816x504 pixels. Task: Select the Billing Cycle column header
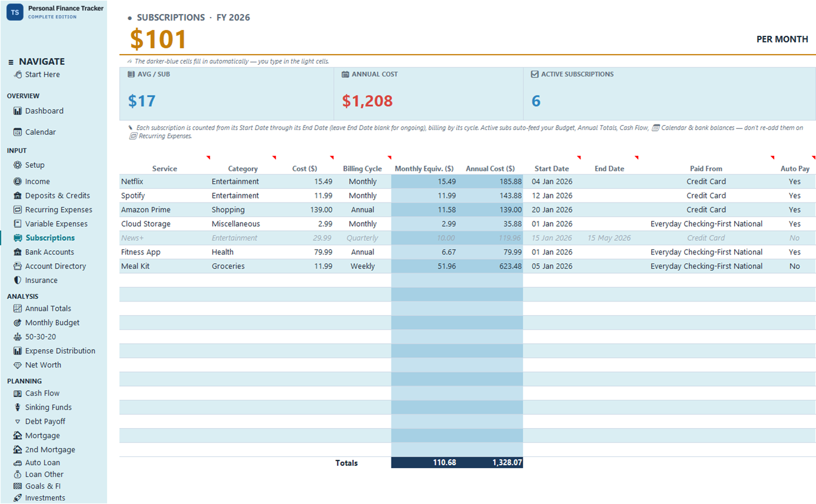[x=362, y=169]
